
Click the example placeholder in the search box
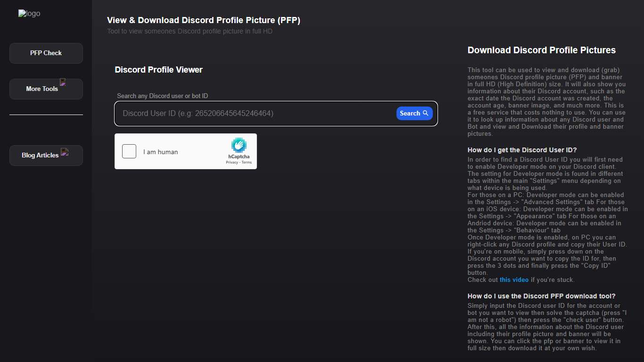point(197,113)
